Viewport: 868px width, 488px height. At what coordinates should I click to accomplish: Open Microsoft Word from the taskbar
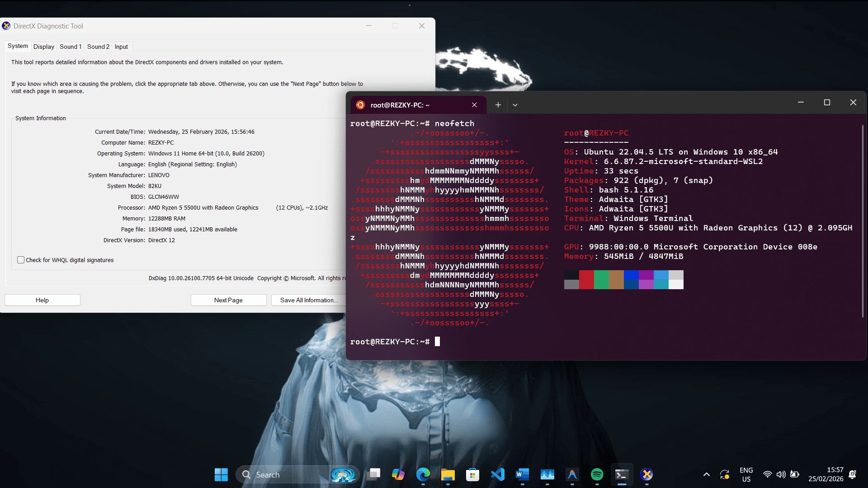523,474
